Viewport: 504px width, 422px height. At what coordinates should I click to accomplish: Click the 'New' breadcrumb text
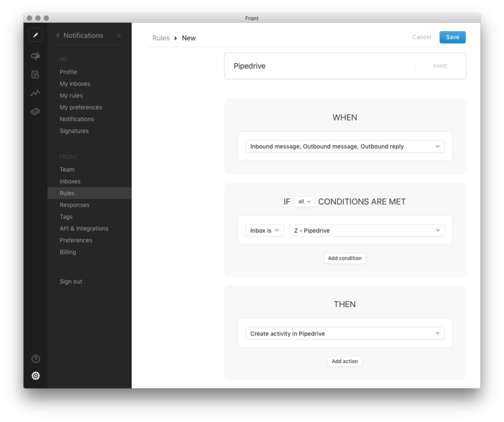click(x=189, y=38)
